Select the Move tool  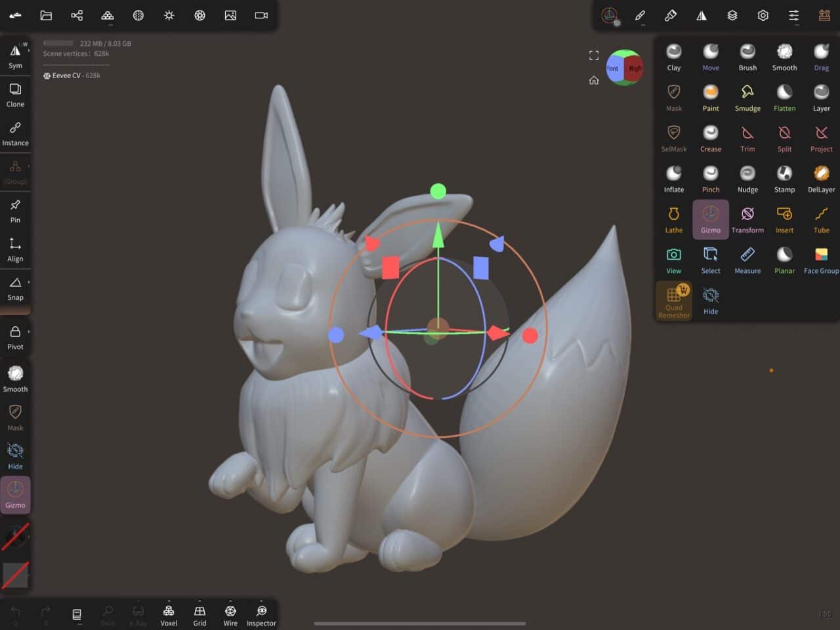(x=710, y=57)
